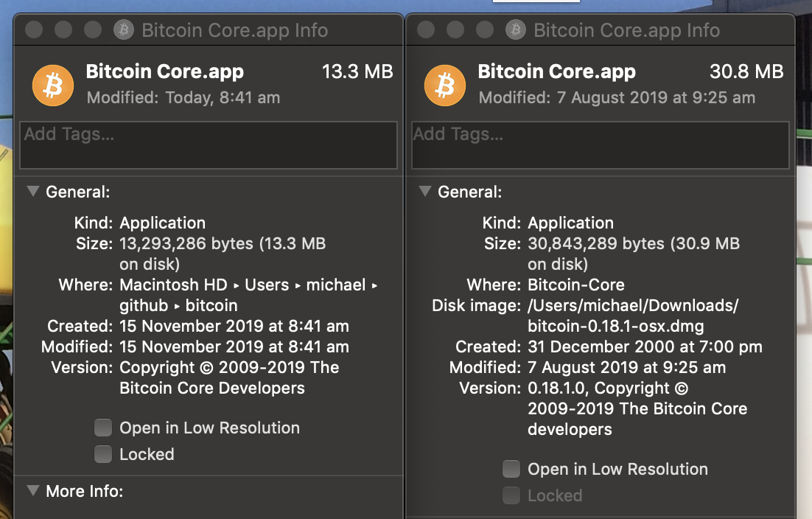Click the title bar Bitcoin icon in 13.3 MB window
Screen dimensions: 812x519
click(124, 30)
